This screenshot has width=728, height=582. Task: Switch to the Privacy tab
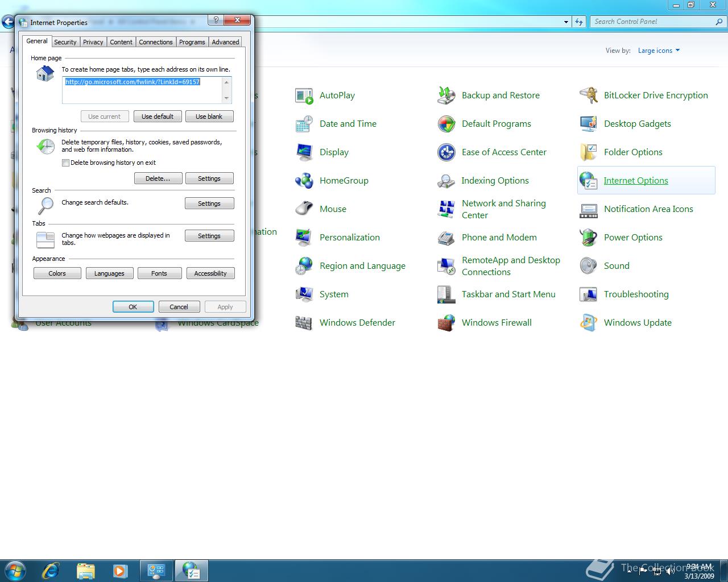93,42
